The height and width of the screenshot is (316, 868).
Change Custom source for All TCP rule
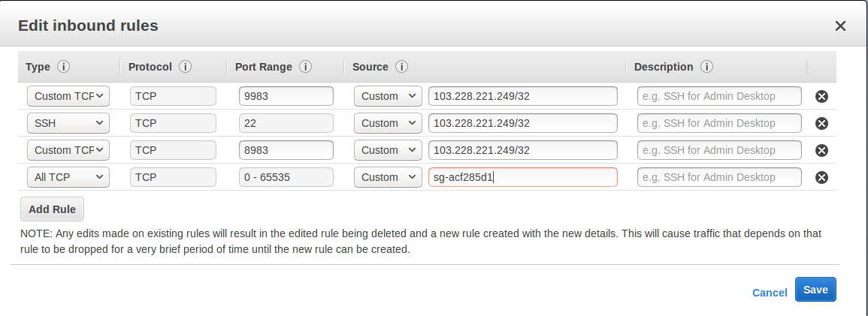tap(388, 177)
